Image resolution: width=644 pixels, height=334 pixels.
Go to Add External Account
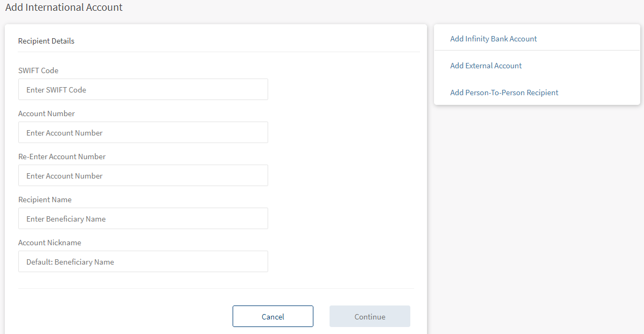click(x=486, y=66)
